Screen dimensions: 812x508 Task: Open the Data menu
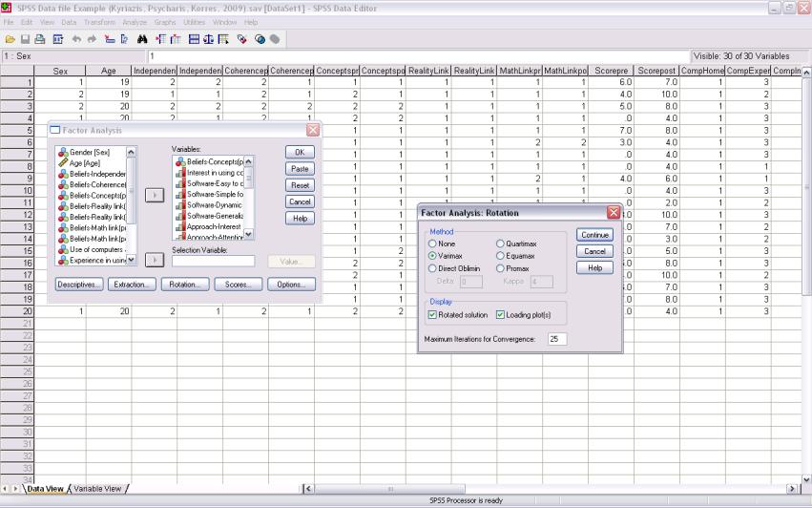pos(69,22)
